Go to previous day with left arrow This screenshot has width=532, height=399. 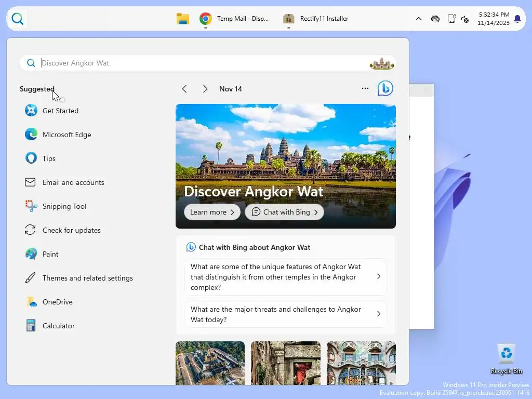click(184, 89)
